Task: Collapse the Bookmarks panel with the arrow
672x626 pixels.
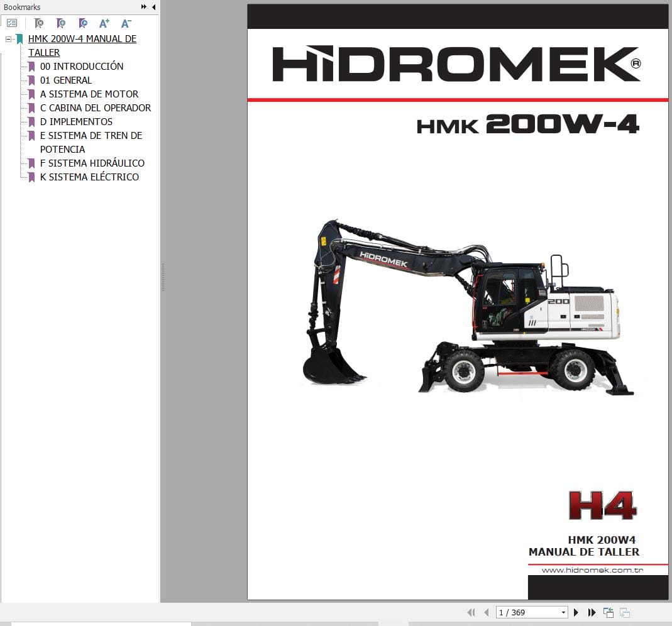Action: [x=154, y=7]
